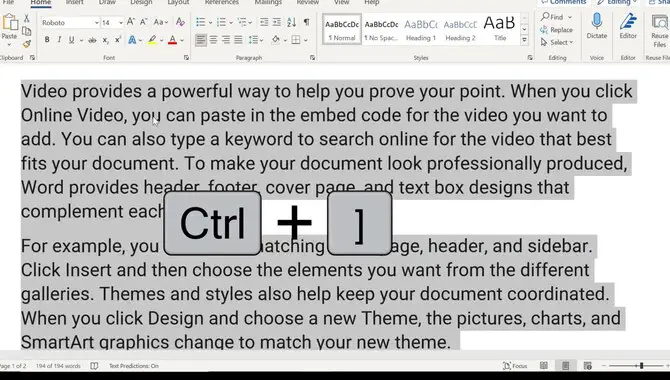Image resolution: width=670 pixels, height=380 pixels.
Task: Switch to the Design tab
Action: (141, 3)
